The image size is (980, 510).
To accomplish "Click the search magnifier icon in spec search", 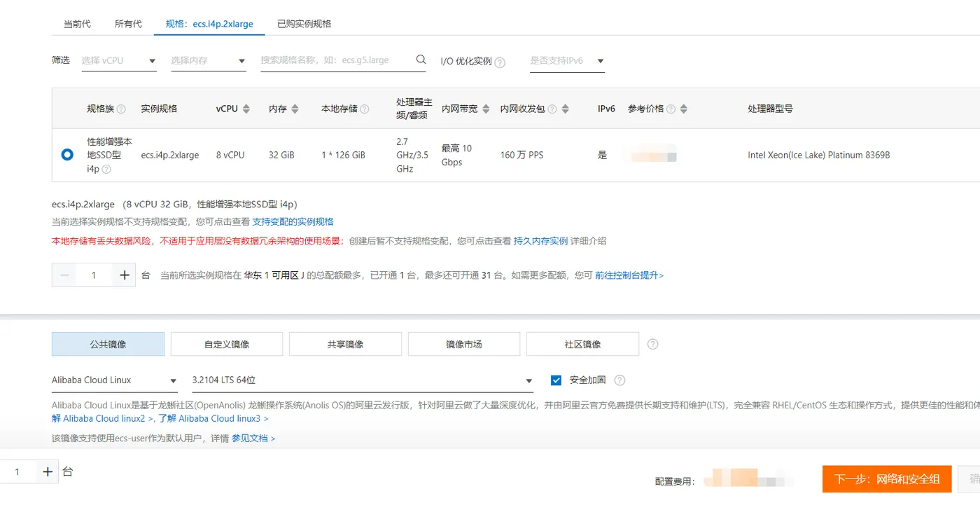I will (421, 60).
